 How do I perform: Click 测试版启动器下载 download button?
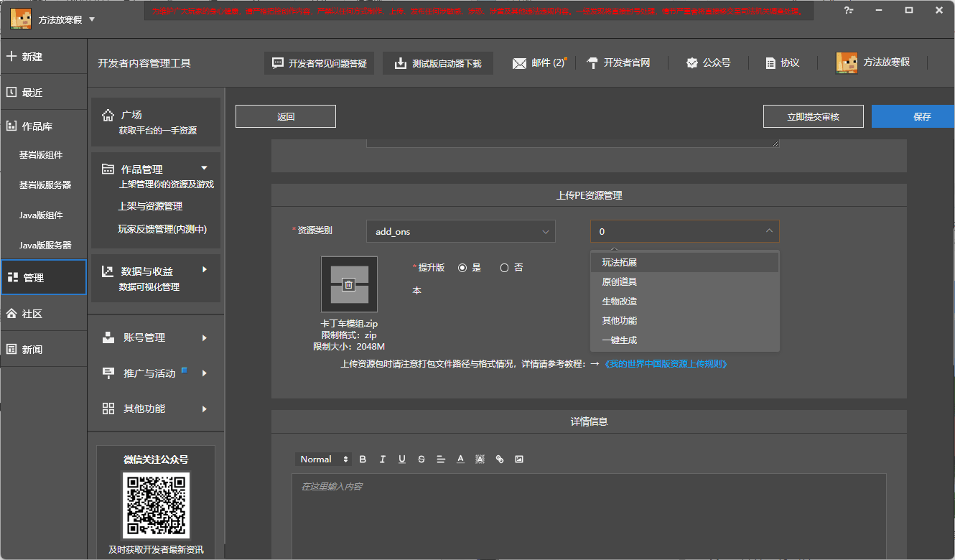(x=438, y=63)
